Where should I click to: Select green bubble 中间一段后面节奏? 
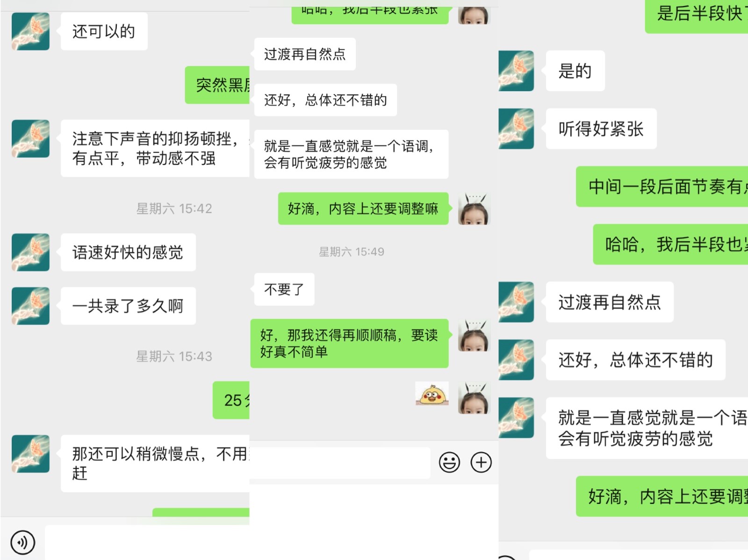pyautogui.click(x=662, y=187)
